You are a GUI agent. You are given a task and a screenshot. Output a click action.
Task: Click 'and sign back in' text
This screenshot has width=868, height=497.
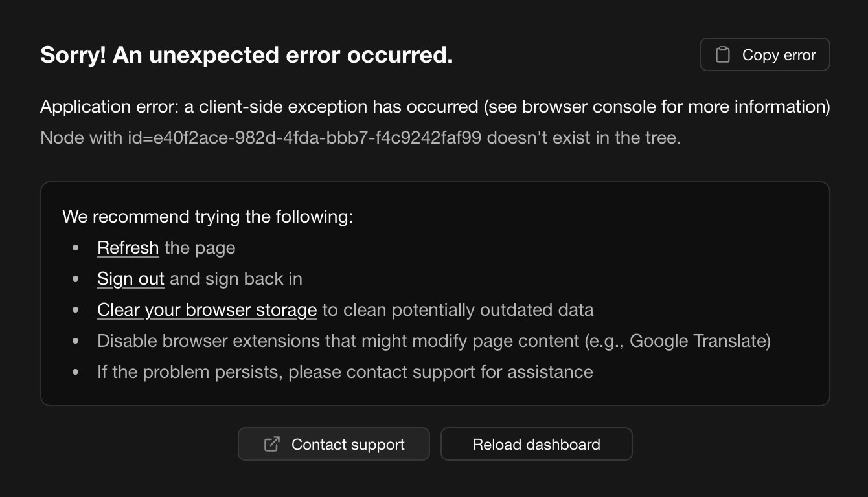[x=236, y=279]
